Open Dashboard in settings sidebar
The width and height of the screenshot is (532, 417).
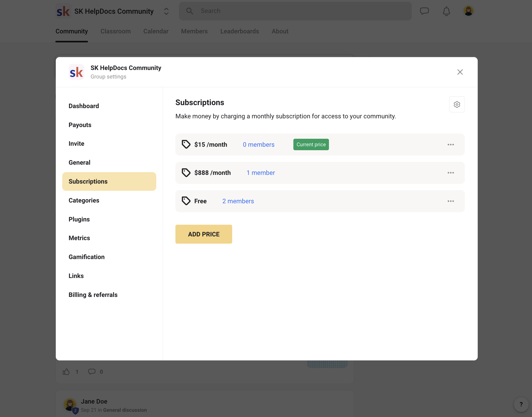pos(109,106)
